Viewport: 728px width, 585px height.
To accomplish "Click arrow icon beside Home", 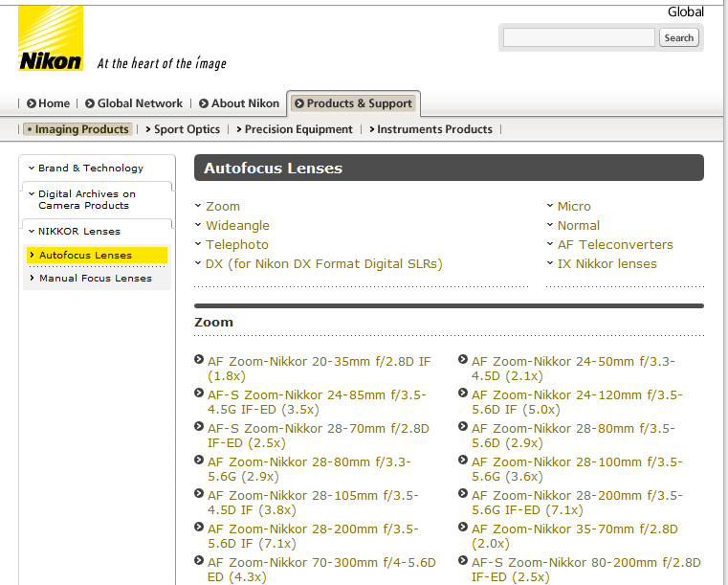I will [x=32, y=103].
